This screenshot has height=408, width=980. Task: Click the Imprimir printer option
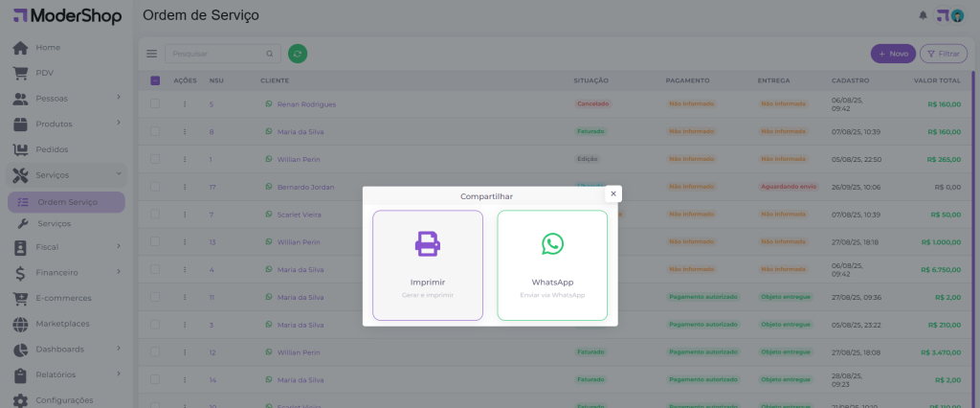click(427, 264)
